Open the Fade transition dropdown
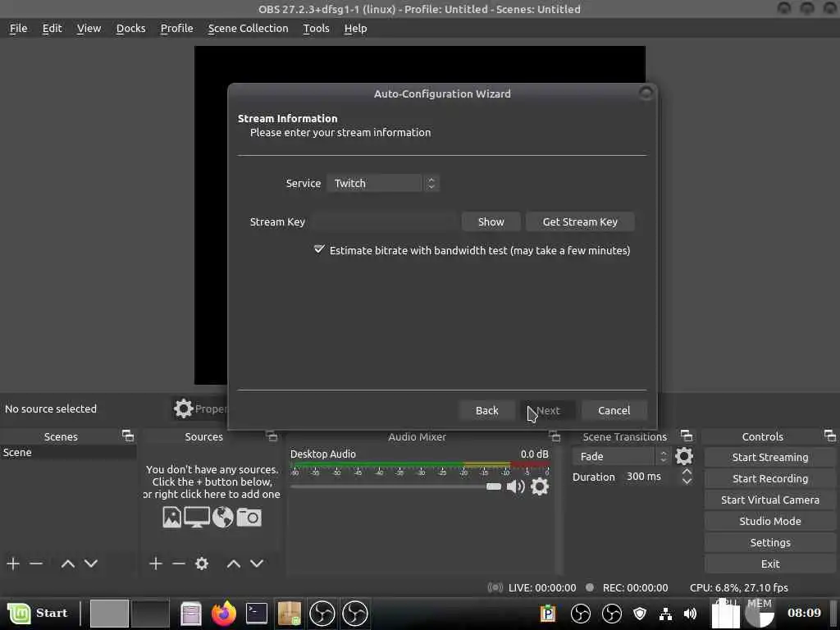This screenshot has height=630, width=840. point(621,456)
